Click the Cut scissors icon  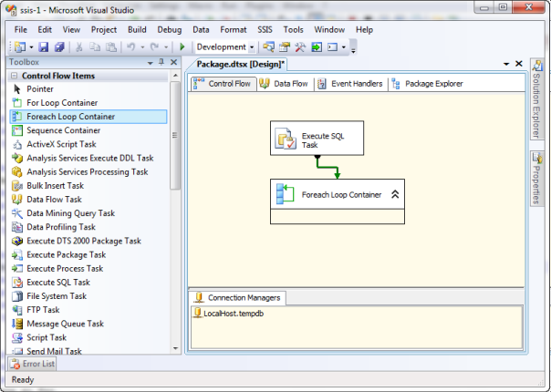pos(78,47)
